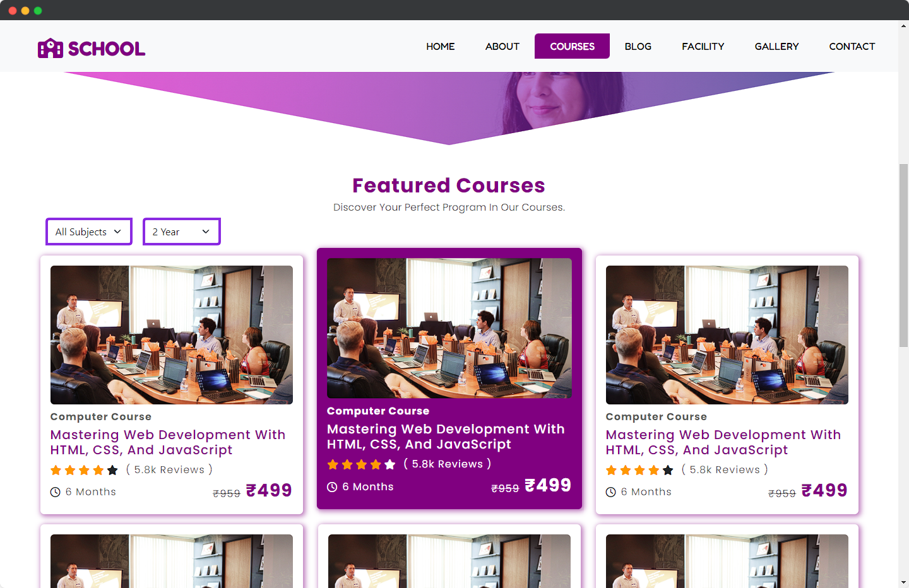Navigate to the BLOG page

click(x=638, y=46)
